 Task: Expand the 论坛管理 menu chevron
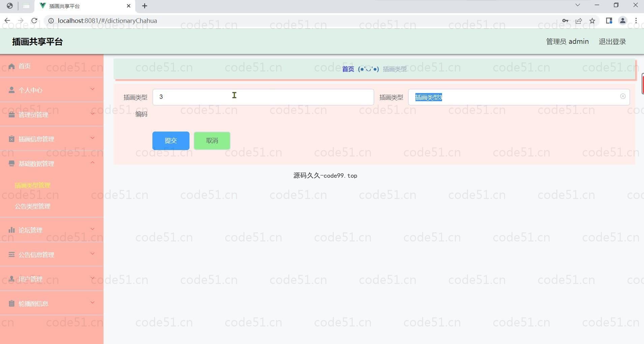(92, 229)
